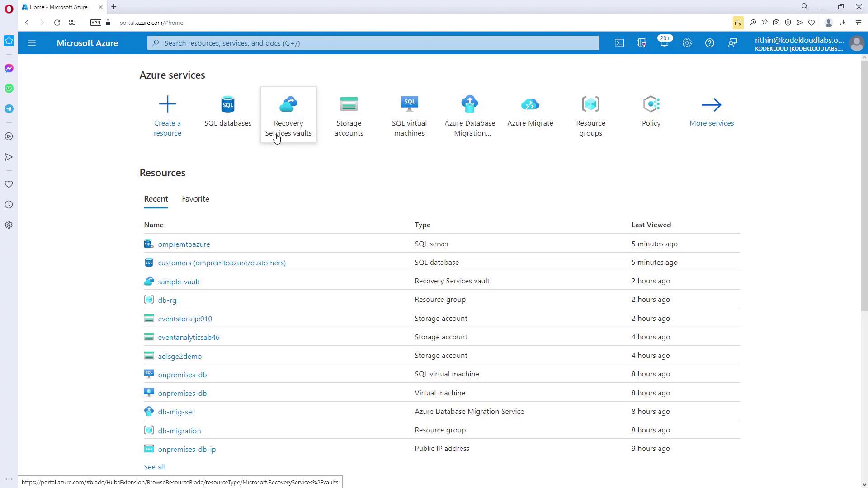Select the Recent resources tab
Screen dimensions: 868x488
(156, 199)
